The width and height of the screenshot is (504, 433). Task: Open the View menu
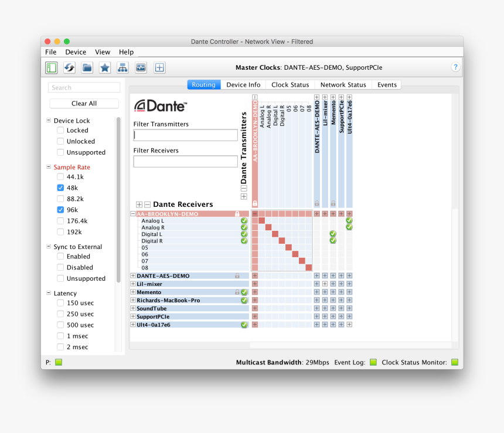click(103, 52)
